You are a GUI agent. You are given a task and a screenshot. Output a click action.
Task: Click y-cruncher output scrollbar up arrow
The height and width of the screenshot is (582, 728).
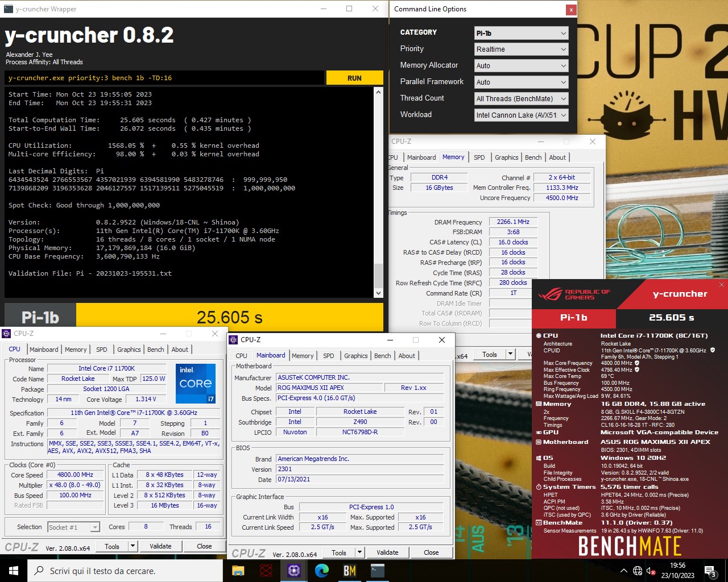[378, 92]
